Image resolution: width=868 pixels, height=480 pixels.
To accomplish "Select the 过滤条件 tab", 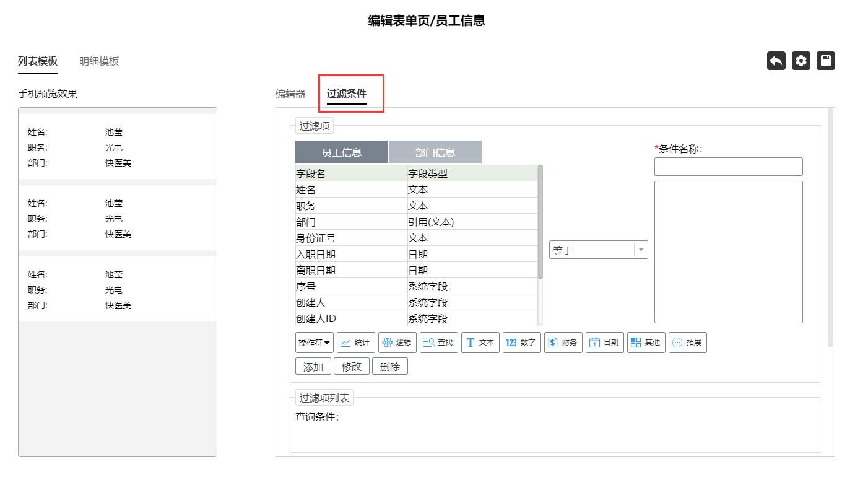I will pos(347,94).
